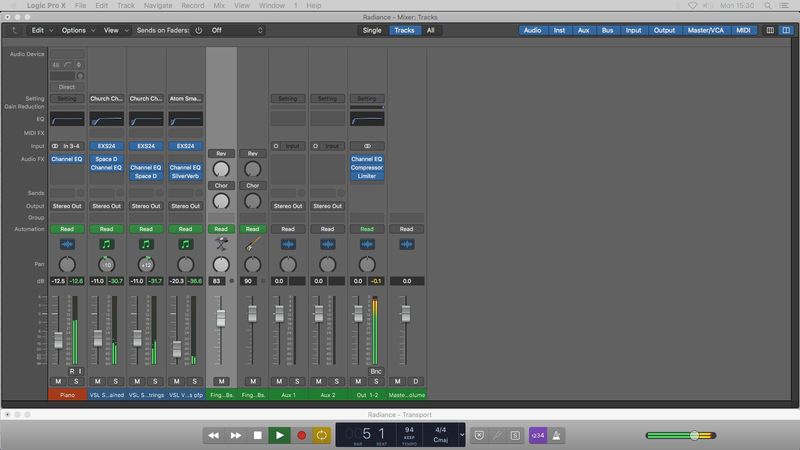The width and height of the screenshot is (800, 450).
Task: Click the Piano pan knob
Action: point(67,264)
